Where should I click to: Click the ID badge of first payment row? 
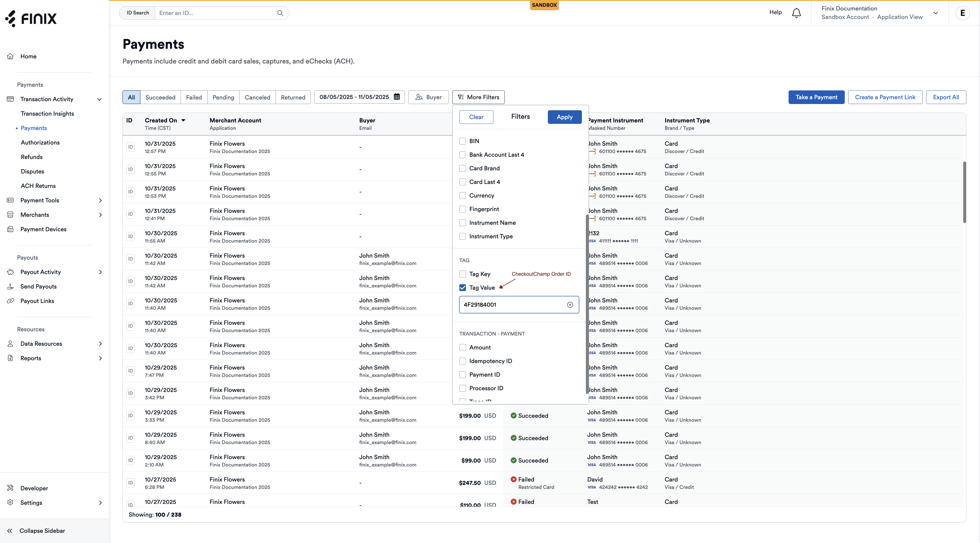130,147
